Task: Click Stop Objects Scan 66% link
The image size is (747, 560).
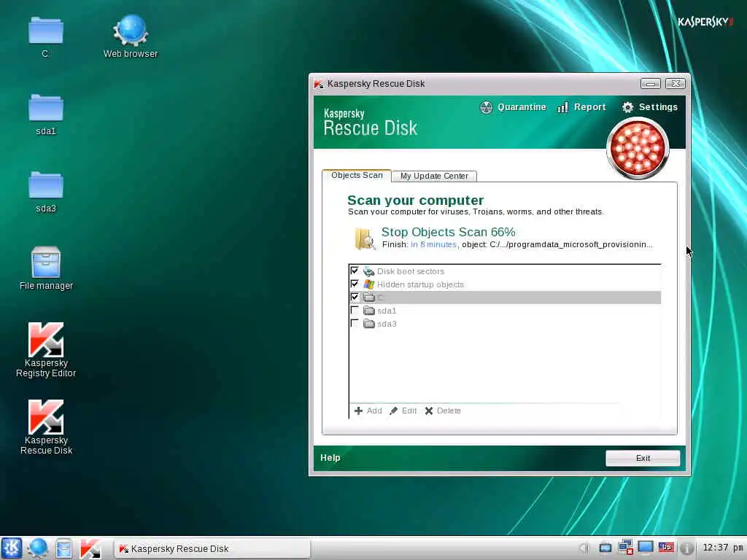Action: click(449, 232)
